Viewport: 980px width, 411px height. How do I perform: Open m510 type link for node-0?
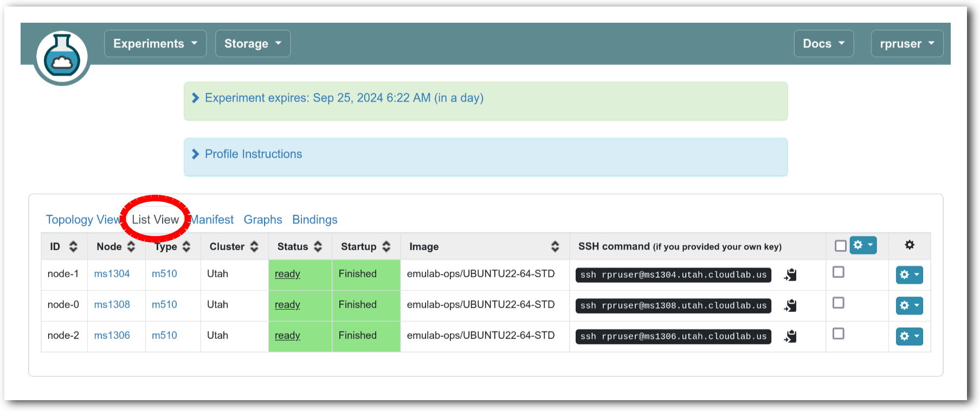pos(164,305)
